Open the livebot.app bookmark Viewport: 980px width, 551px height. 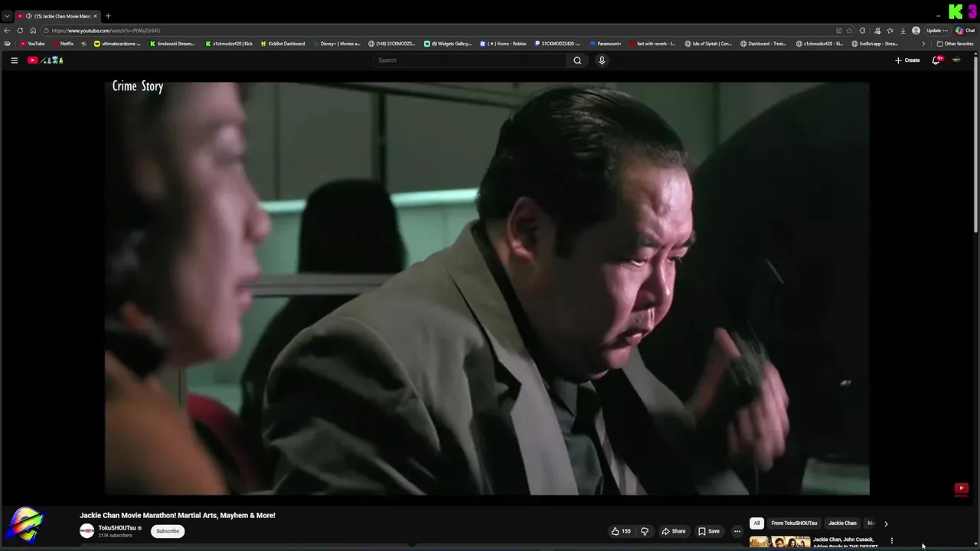click(x=875, y=44)
